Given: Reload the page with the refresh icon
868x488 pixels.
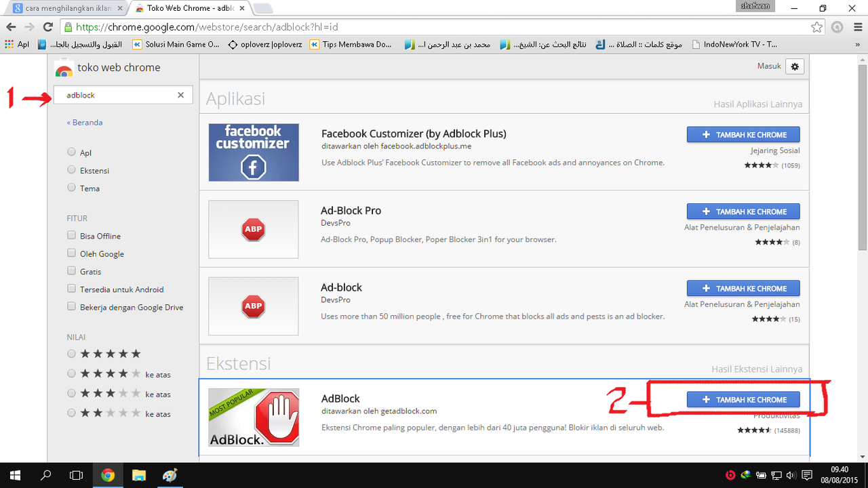Looking at the screenshot, I should pyautogui.click(x=47, y=27).
